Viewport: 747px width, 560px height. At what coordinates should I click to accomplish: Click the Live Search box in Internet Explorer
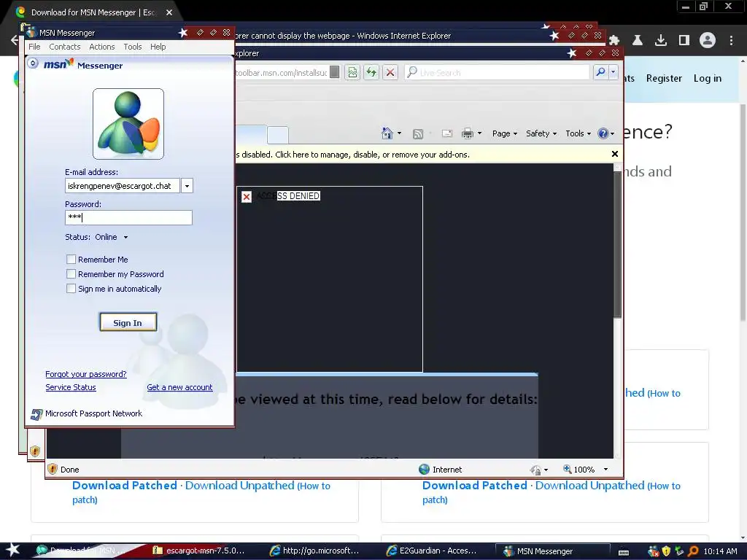(x=497, y=72)
